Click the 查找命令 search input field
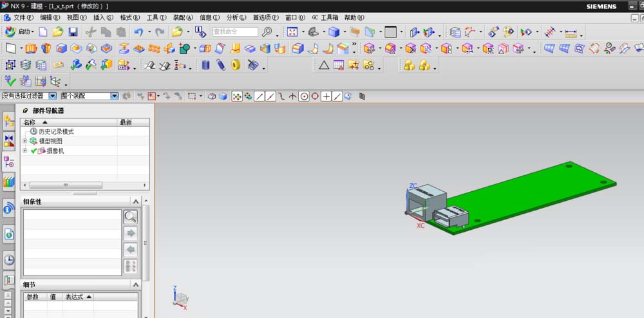This screenshot has width=644, height=318. coord(235,32)
